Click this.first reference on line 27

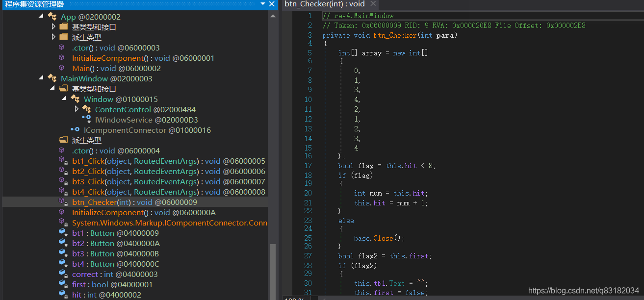tap(409, 256)
